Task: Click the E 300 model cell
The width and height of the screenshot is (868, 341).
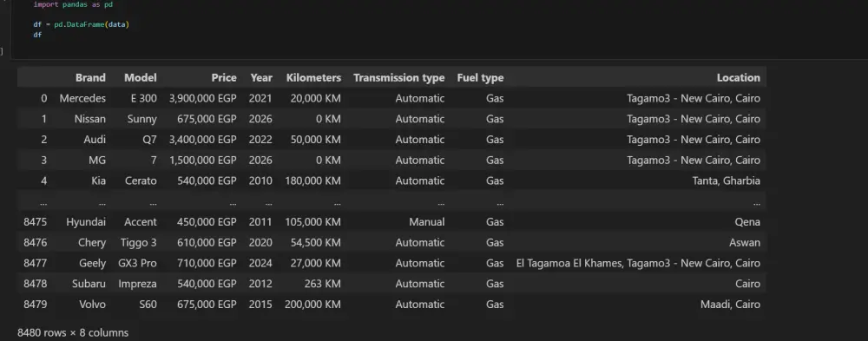Action: (144, 99)
